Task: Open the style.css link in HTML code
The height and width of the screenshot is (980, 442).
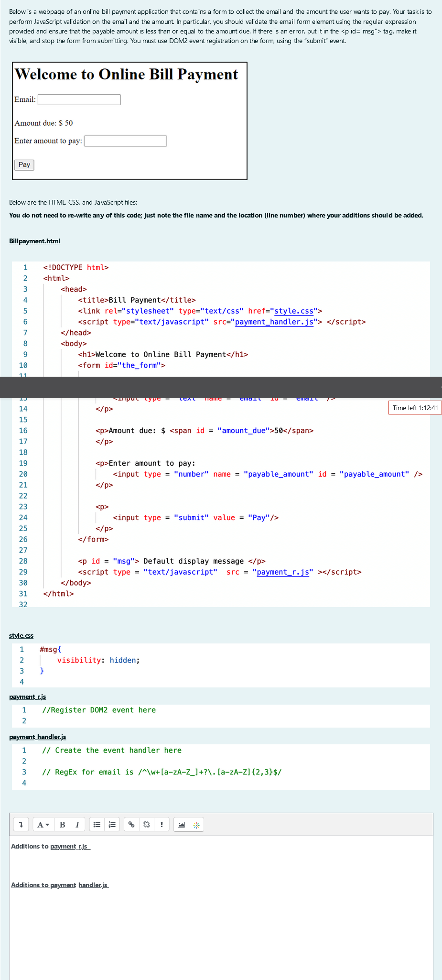Action: coord(294,311)
